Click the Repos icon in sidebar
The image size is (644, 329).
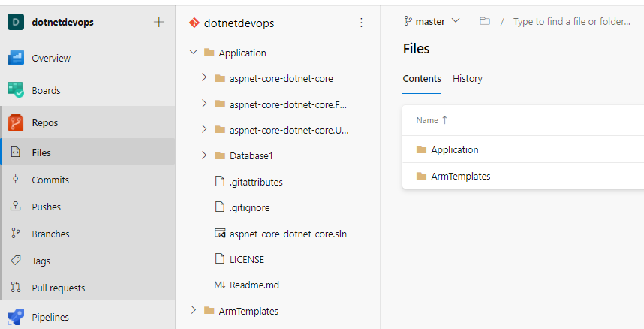[x=16, y=122]
